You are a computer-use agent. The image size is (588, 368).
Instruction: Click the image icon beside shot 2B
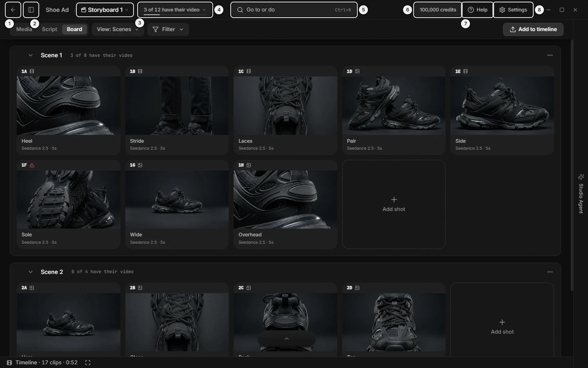click(x=140, y=288)
